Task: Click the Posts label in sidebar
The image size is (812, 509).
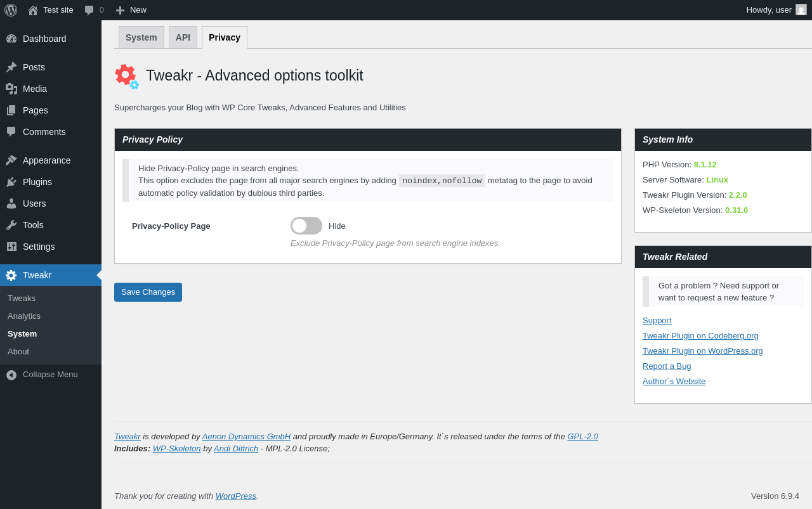Action: [34, 67]
